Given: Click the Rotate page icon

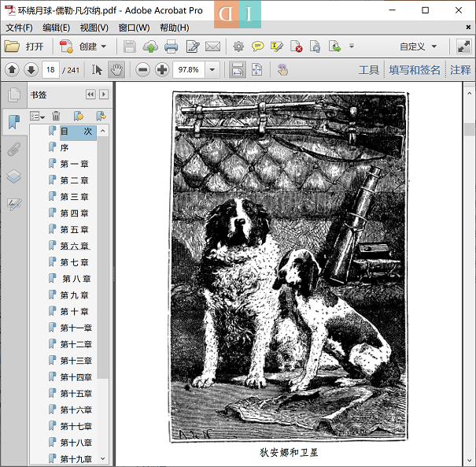Looking at the screenshot, I should point(315,46).
